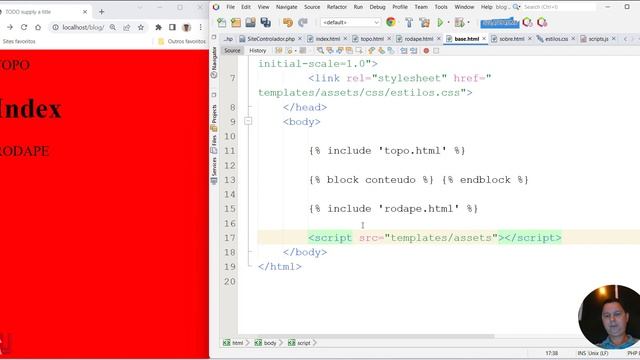Open the Navigator side panel
Image resolution: width=640 pixels, height=360 pixels.
(x=214, y=62)
